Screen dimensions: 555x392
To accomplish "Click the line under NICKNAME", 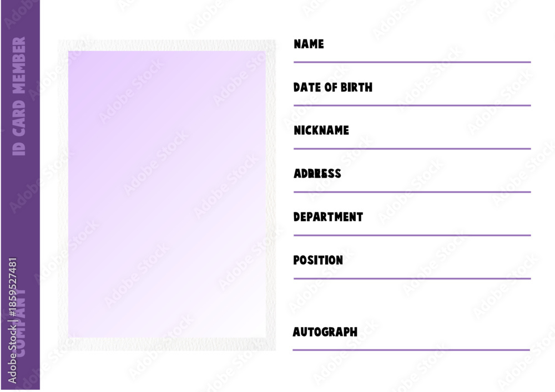I will click(x=412, y=149).
